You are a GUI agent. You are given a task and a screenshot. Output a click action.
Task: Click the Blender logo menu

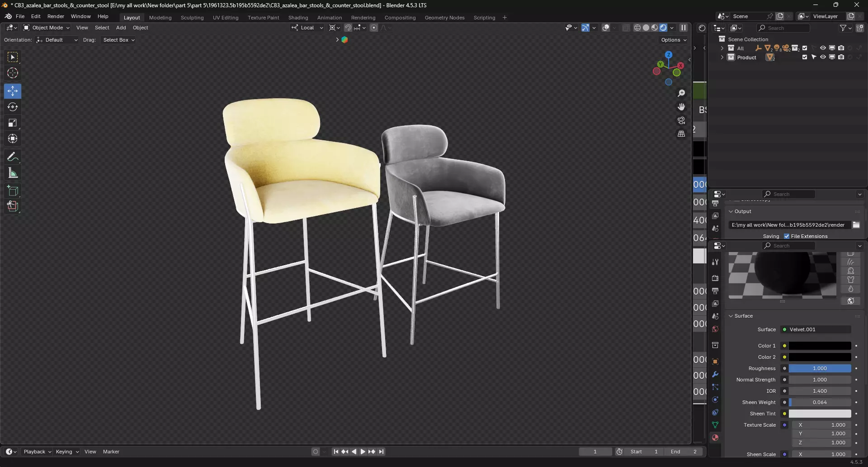[x=8, y=16]
